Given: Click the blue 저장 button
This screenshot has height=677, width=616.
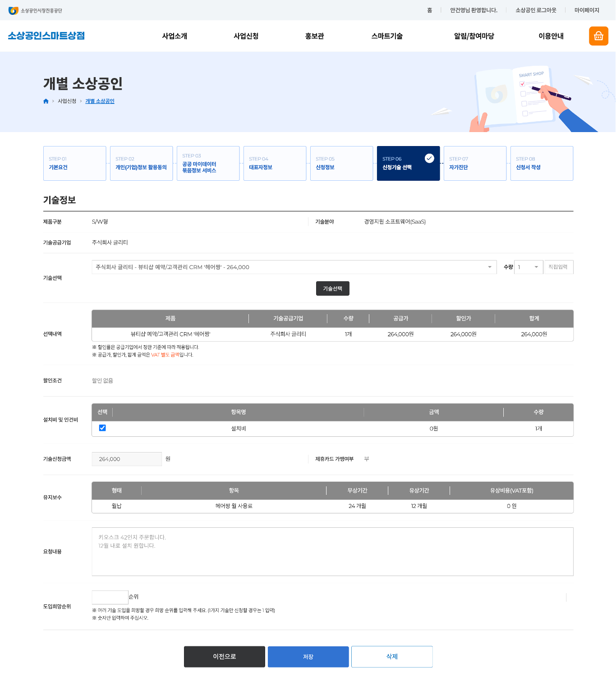Looking at the screenshot, I should 308,657.
